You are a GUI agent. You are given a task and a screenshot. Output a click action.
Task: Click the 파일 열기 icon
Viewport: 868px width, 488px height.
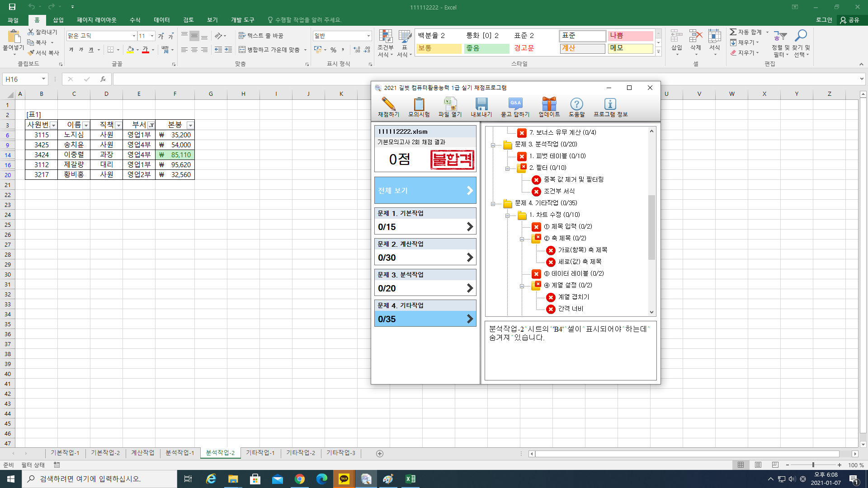click(450, 104)
